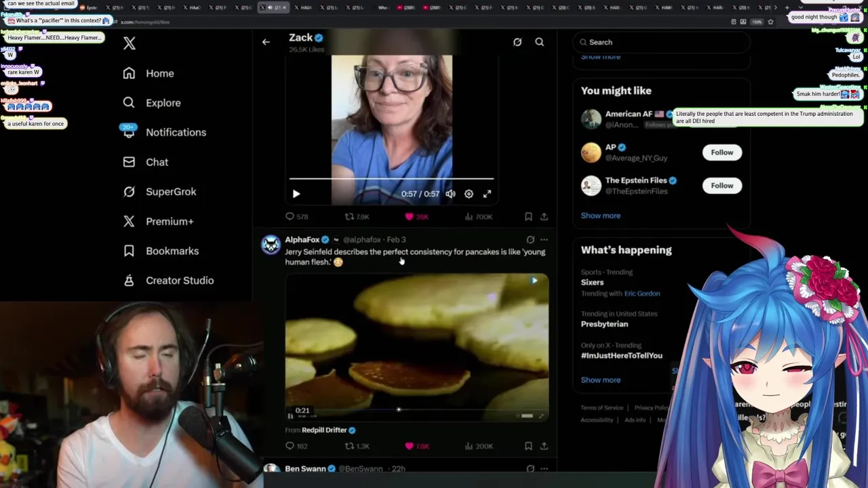Image resolution: width=868 pixels, height=488 pixels.
Task: Open Premium+ in the sidebar
Action: 158,221
